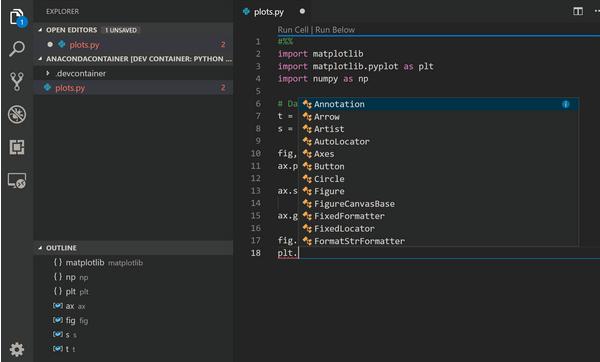Click the Run Cell code lens
Screen dimensions: 600x362
point(293,30)
